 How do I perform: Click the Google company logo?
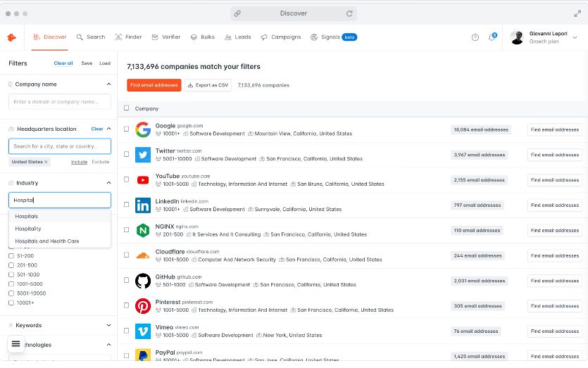(143, 129)
